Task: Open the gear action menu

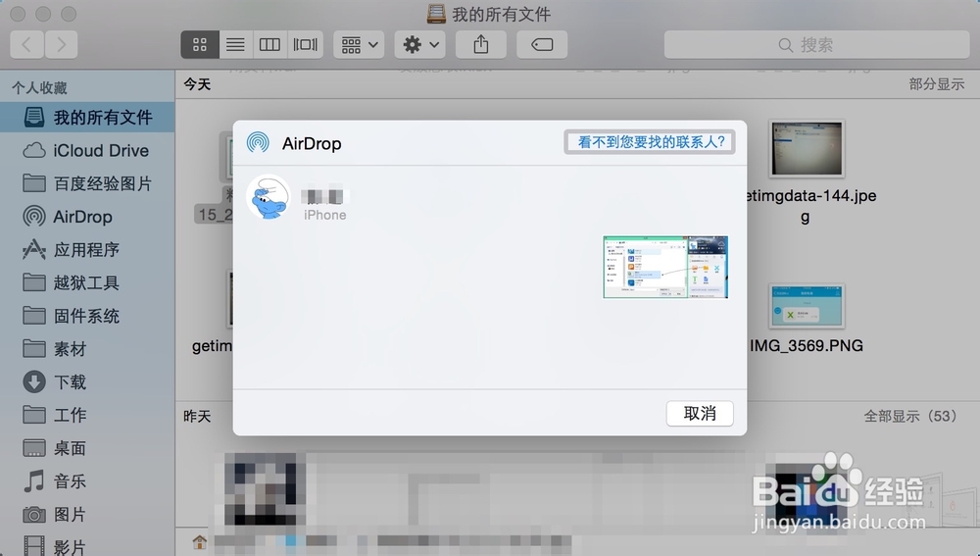Action: 420,44
